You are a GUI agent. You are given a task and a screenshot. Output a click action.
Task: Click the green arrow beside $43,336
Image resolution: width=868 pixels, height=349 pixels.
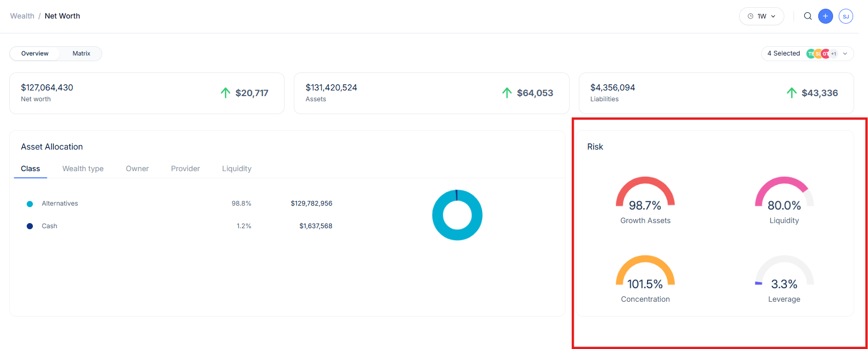(x=791, y=93)
